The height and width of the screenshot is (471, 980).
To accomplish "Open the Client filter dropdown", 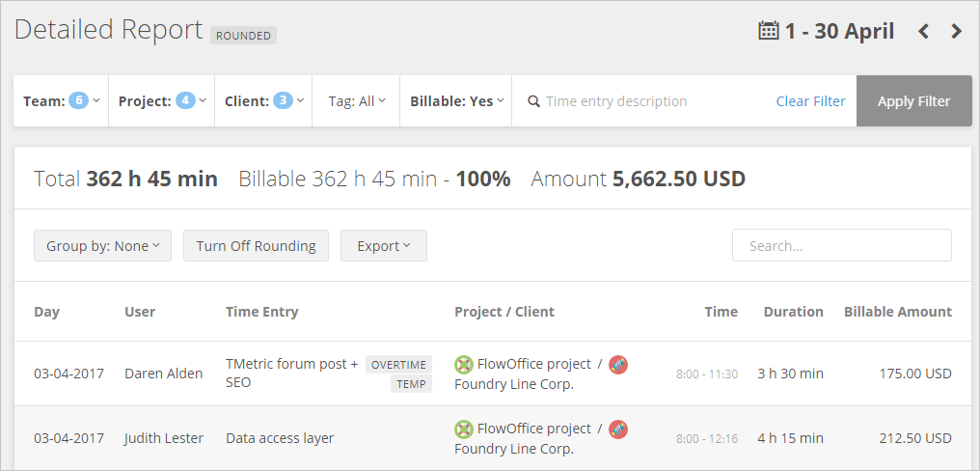I will (263, 101).
